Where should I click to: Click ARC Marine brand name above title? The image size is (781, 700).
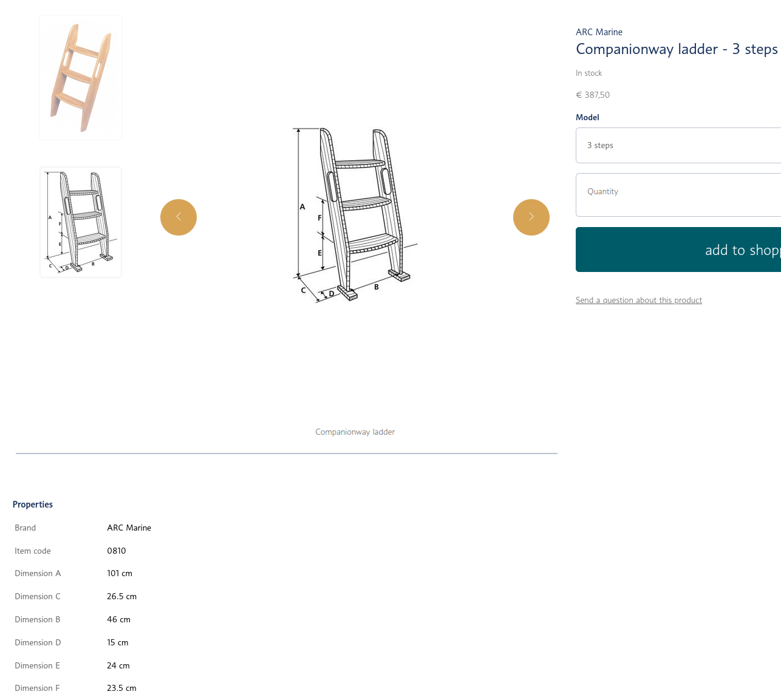[x=599, y=32]
